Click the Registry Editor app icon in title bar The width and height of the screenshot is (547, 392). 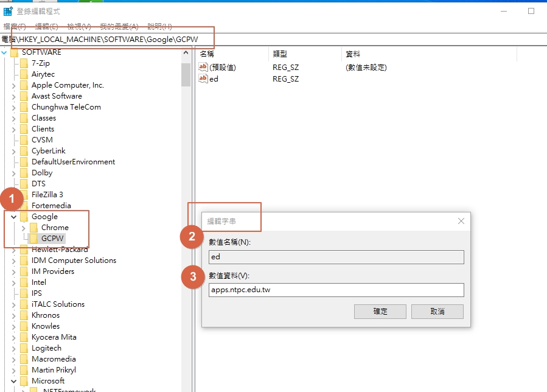(8, 11)
